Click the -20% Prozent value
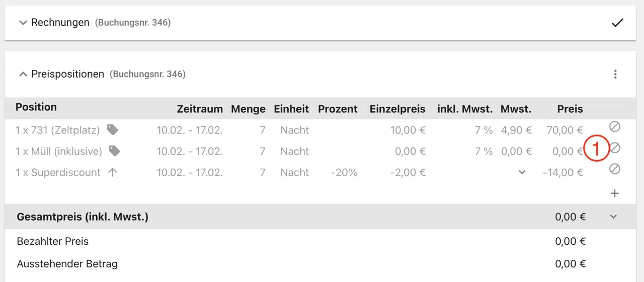Screen dimensions: 644x282 point(344,172)
